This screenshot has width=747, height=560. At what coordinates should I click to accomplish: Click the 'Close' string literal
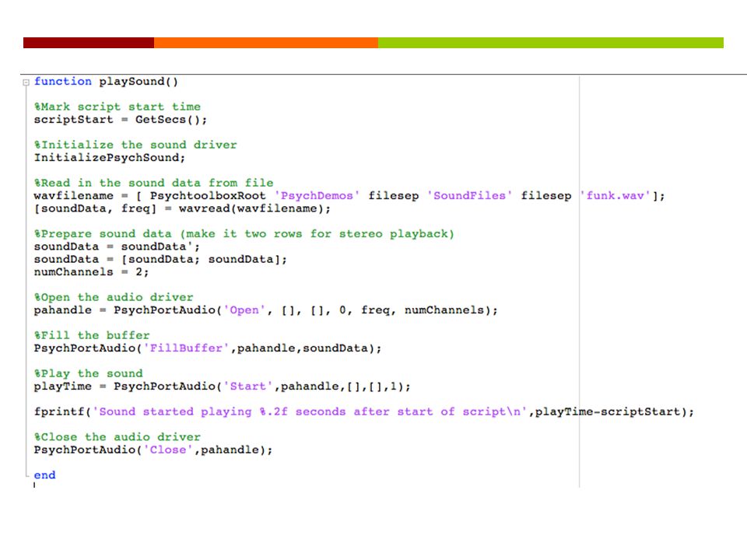click(x=168, y=450)
